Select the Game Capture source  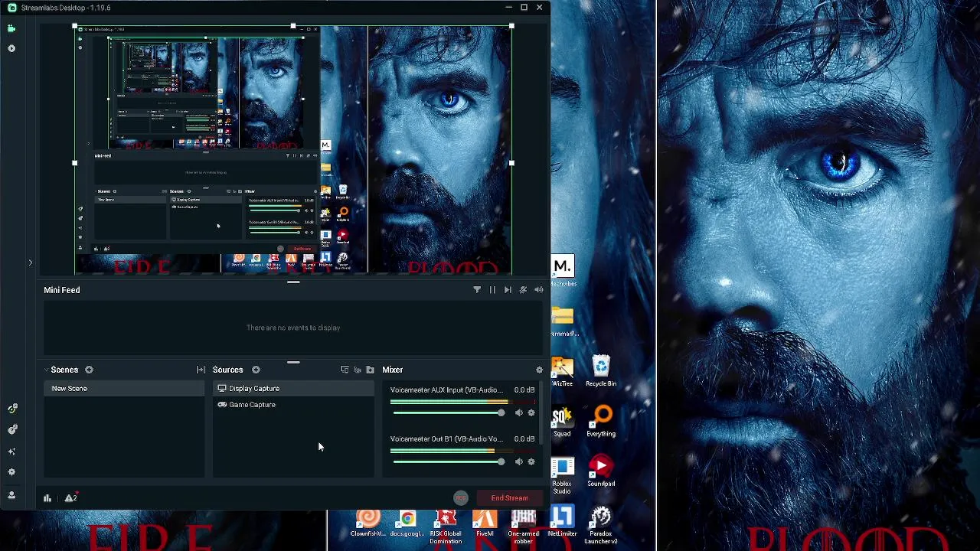(293, 405)
